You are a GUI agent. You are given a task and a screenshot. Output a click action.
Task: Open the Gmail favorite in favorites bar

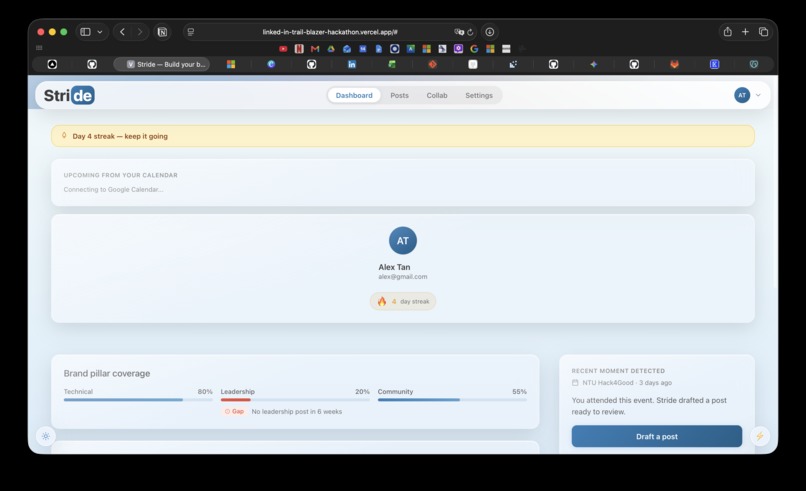pyautogui.click(x=315, y=49)
